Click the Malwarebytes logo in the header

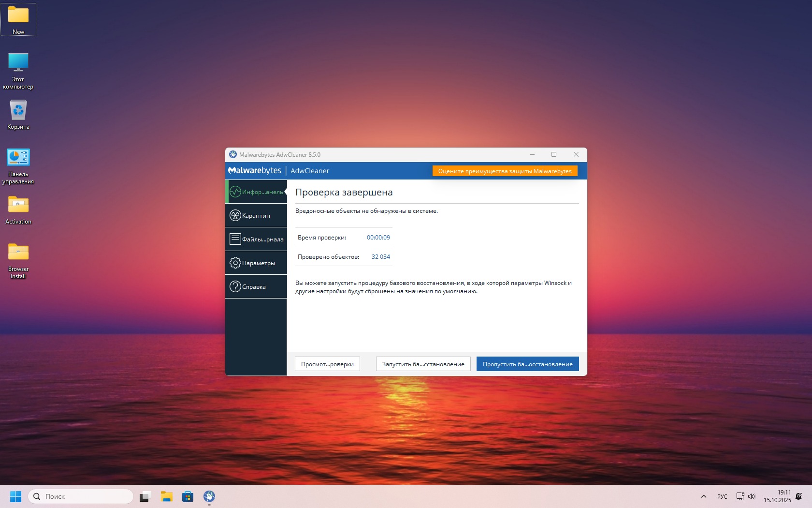[255, 171]
